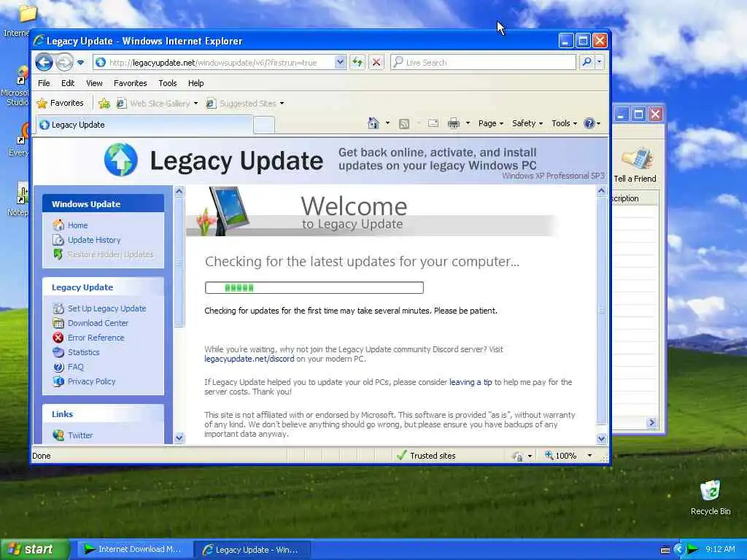Open the recent pages dropdown arrow

click(x=80, y=63)
